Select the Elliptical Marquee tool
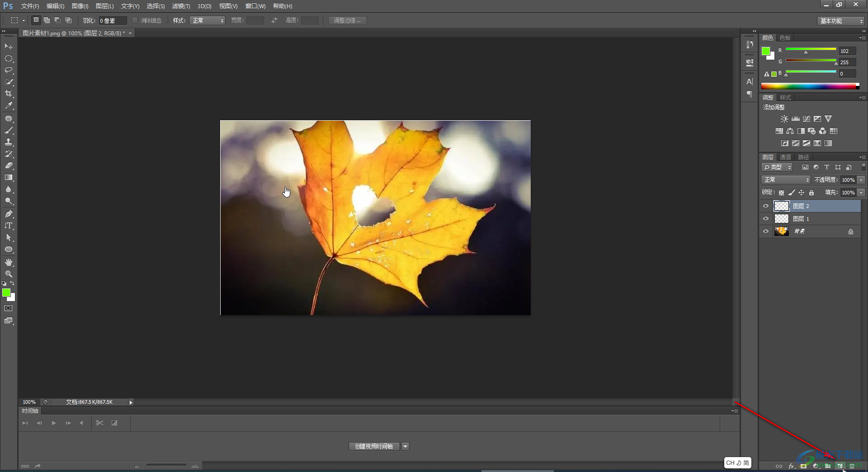The image size is (868, 472). [9, 59]
